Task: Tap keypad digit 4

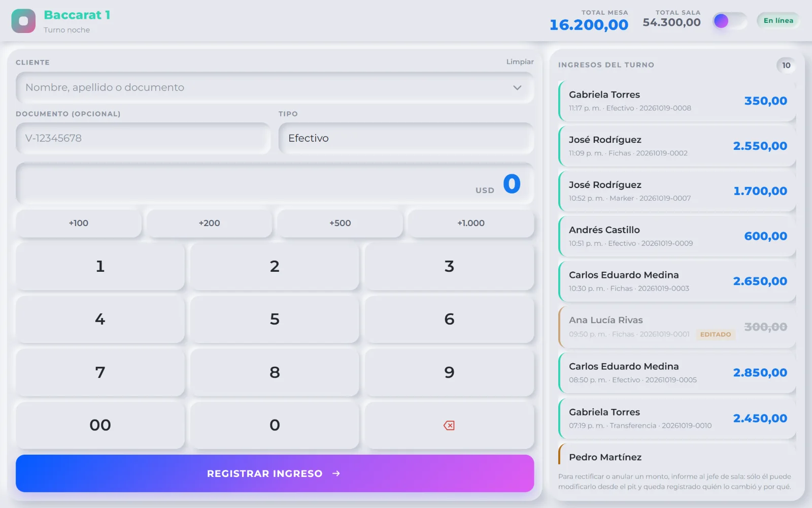Action: point(100,319)
